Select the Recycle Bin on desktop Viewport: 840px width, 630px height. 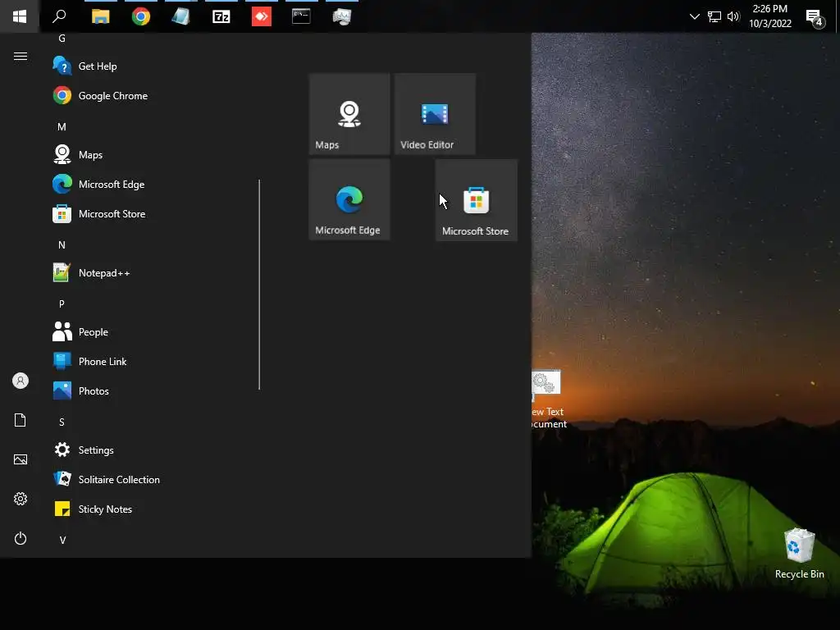pos(799,554)
